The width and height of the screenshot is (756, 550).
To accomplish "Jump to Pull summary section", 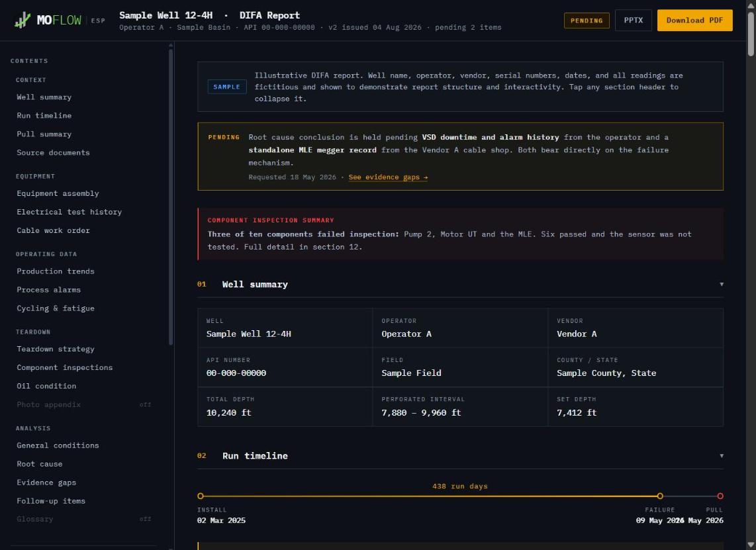I will pyautogui.click(x=44, y=134).
